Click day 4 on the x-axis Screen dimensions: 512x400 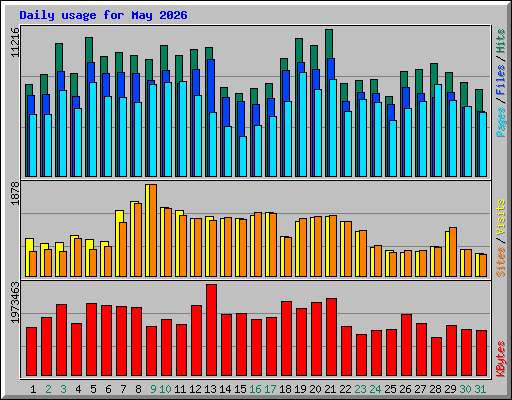pyautogui.click(x=78, y=389)
